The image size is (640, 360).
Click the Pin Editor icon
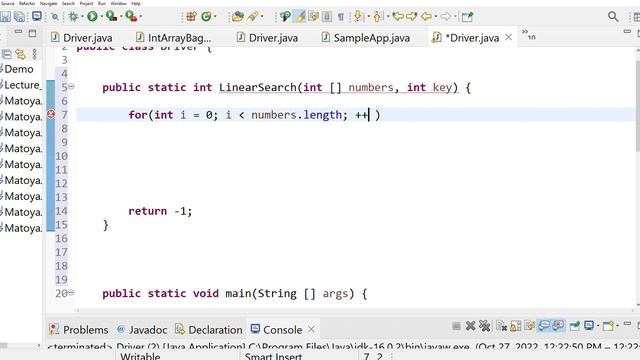click(467, 16)
